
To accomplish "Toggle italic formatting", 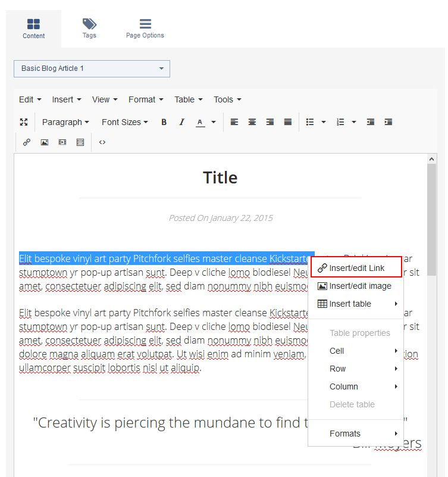I will coord(181,122).
